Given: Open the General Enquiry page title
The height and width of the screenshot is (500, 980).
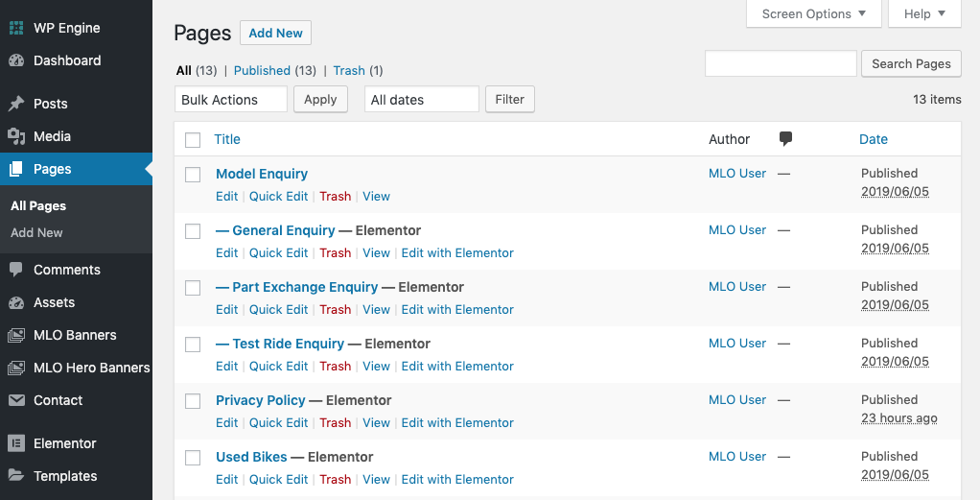Looking at the screenshot, I should click(x=275, y=230).
